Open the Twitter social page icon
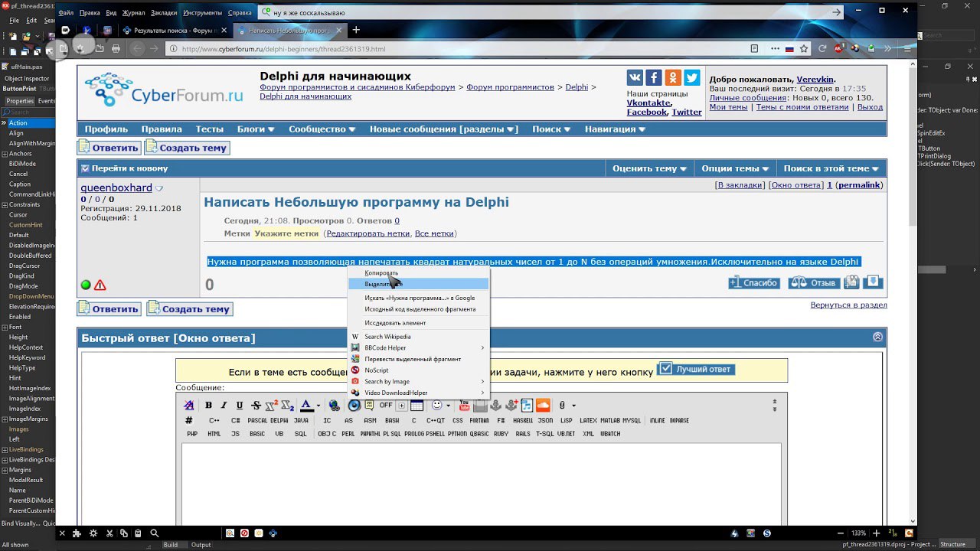980x551 pixels. (x=691, y=77)
